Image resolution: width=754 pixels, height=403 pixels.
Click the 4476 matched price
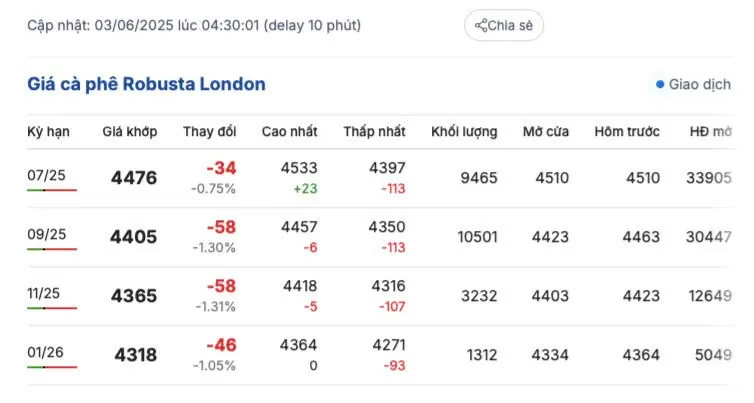[134, 178]
